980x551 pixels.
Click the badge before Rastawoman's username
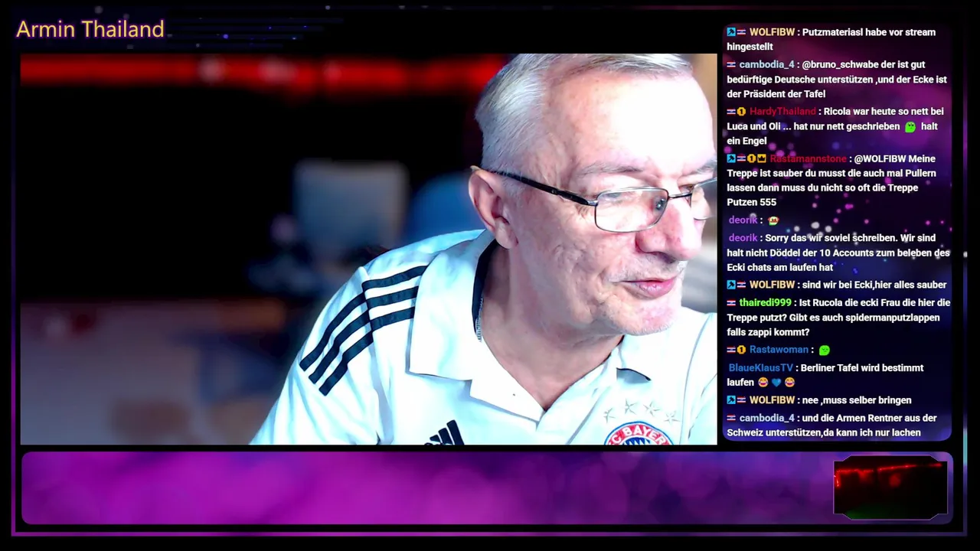pyautogui.click(x=741, y=350)
